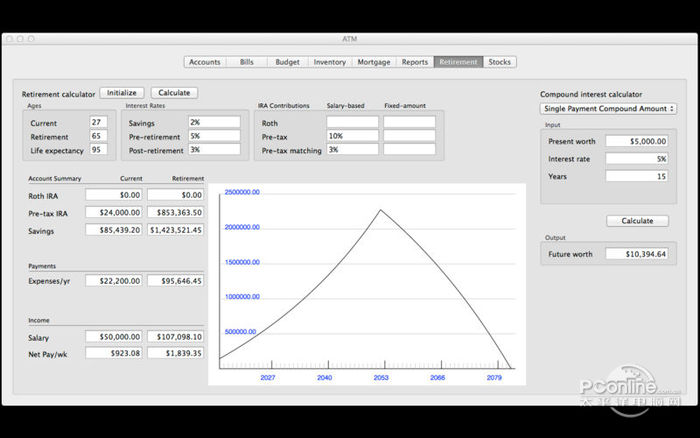700x438 pixels.
Task: Select the Roth IRA current value field
Action: tap(114, 195)
